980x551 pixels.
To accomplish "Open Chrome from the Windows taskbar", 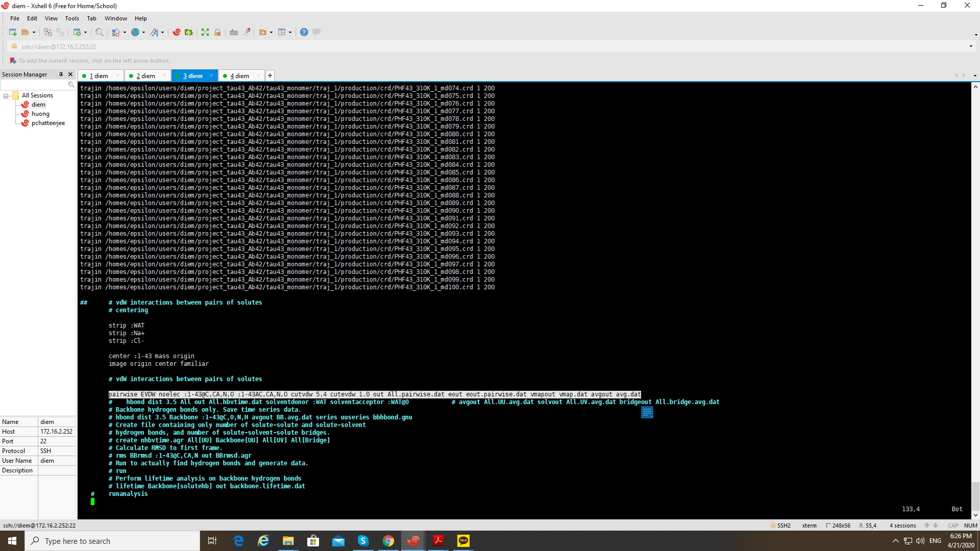I will click(x=388, y=541).
